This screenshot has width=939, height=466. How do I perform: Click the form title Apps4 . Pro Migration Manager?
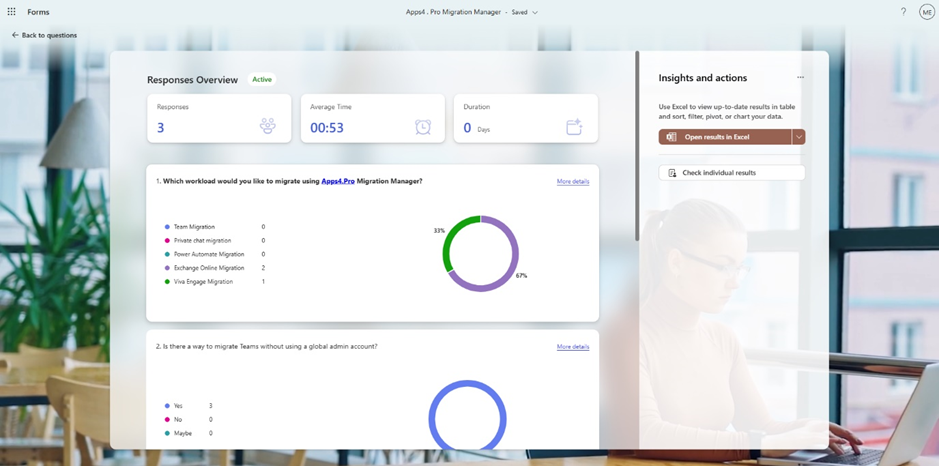[453, 12]
